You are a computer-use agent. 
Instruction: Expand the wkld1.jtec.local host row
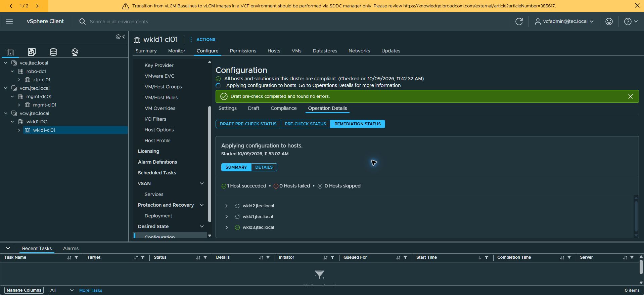(226, 217)
